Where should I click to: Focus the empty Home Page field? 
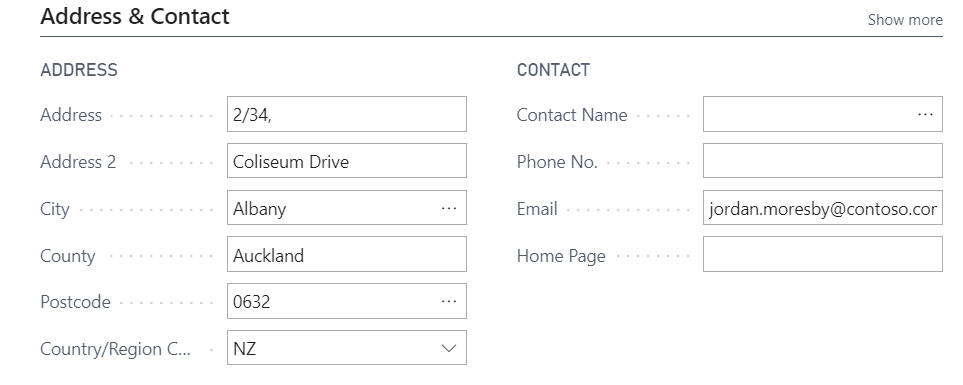pyautogui.click(x=822, y=255)
